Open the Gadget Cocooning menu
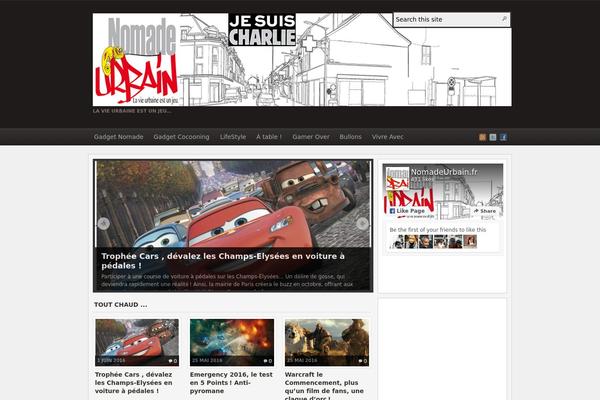 click(x=181, y=137)
